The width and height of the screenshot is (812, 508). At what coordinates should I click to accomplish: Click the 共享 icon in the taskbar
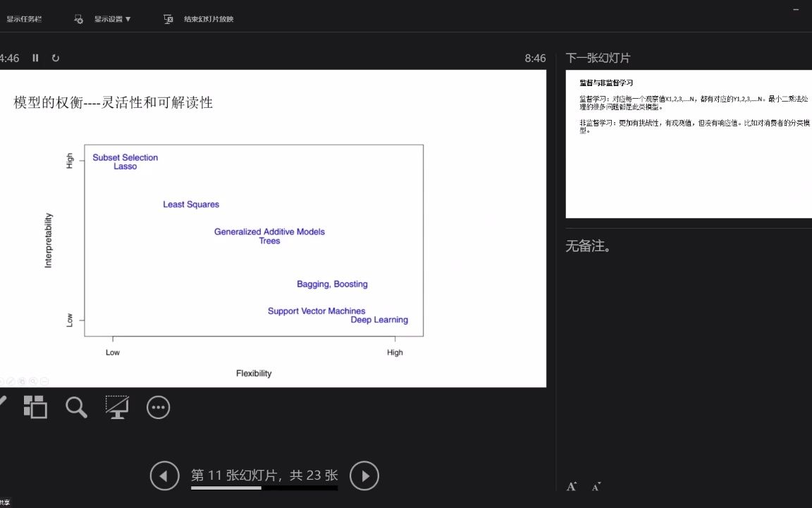click(x=6, y=503)
